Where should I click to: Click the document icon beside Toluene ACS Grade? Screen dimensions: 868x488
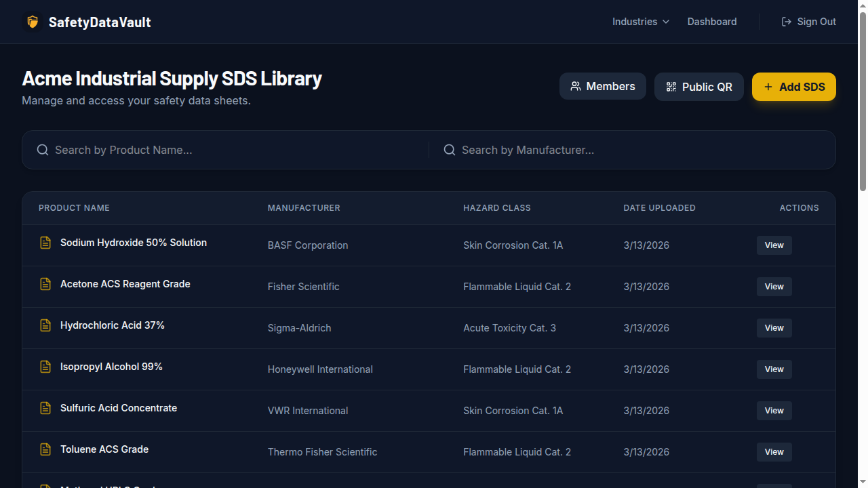45,449
